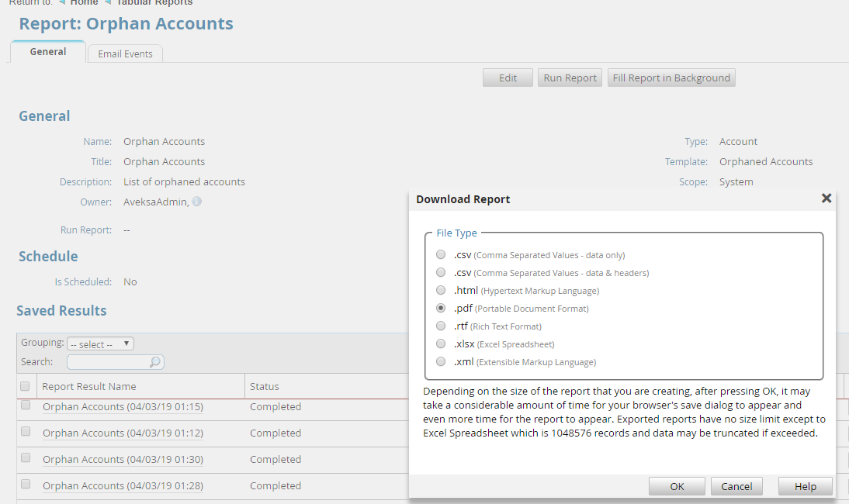Click the info icon next to AveksaAdmin
Viewport: 849px width, 504px height.
click(197, 202)
